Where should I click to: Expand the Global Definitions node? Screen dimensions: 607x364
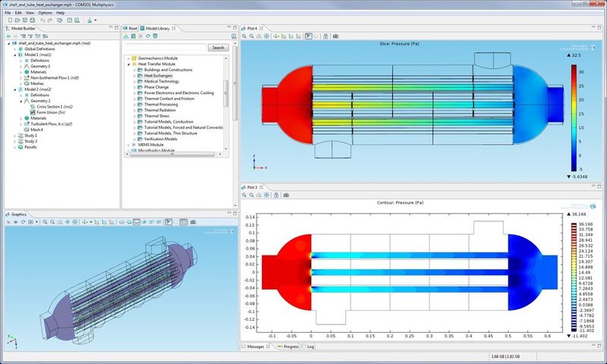[x=15, y=49]
